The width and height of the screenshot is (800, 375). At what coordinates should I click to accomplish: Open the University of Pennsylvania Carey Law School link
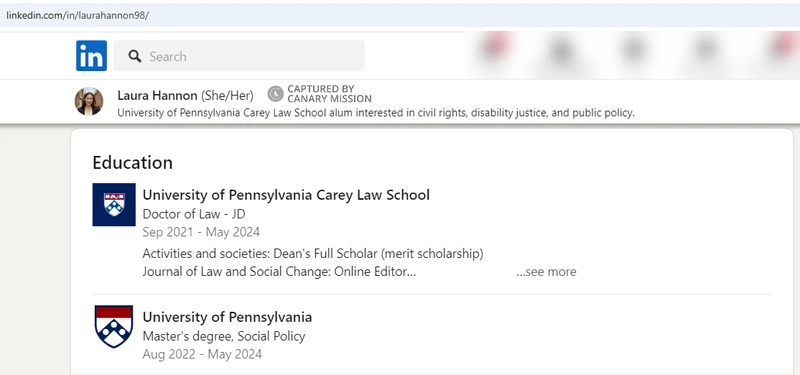click(286, 195)
